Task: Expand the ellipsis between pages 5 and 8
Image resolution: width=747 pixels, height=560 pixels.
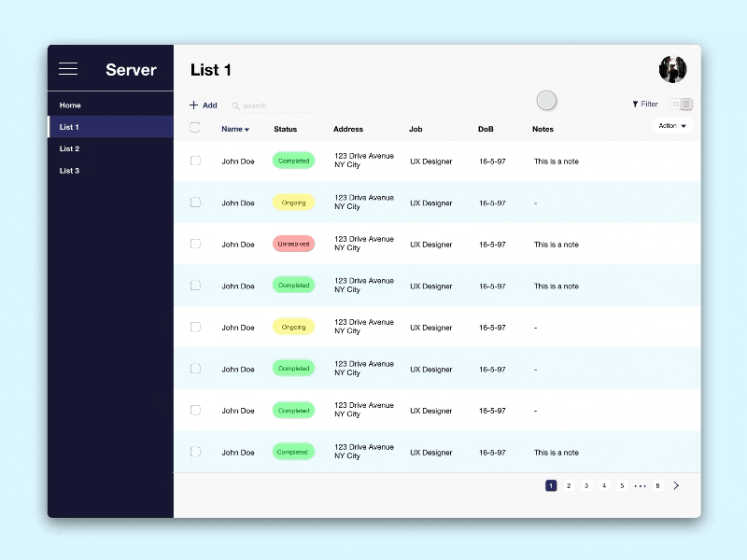Action: [640, 485]
